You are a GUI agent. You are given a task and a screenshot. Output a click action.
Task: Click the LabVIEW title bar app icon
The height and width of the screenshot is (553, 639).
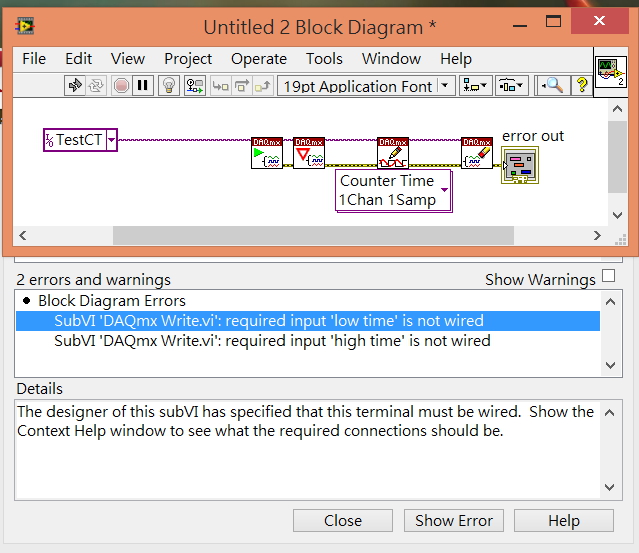pyautogui.click(x=25, y=26)
